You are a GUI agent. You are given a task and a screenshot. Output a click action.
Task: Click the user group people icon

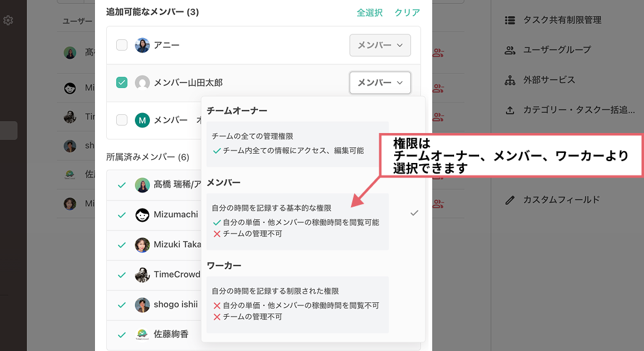point(510,50)
